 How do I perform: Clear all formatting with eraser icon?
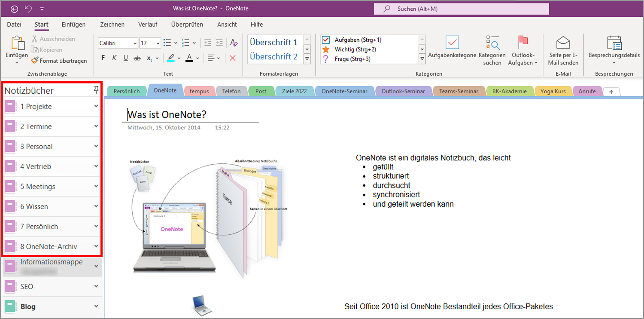click(234, 43)
